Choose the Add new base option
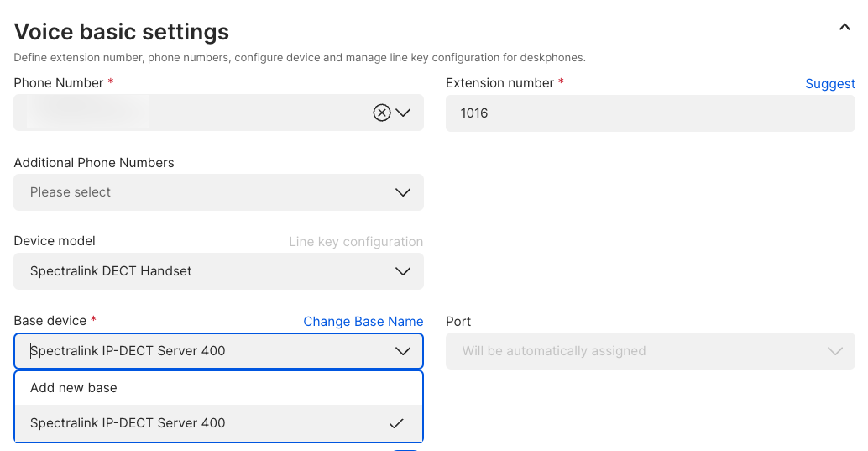 (x=218, y=388)
